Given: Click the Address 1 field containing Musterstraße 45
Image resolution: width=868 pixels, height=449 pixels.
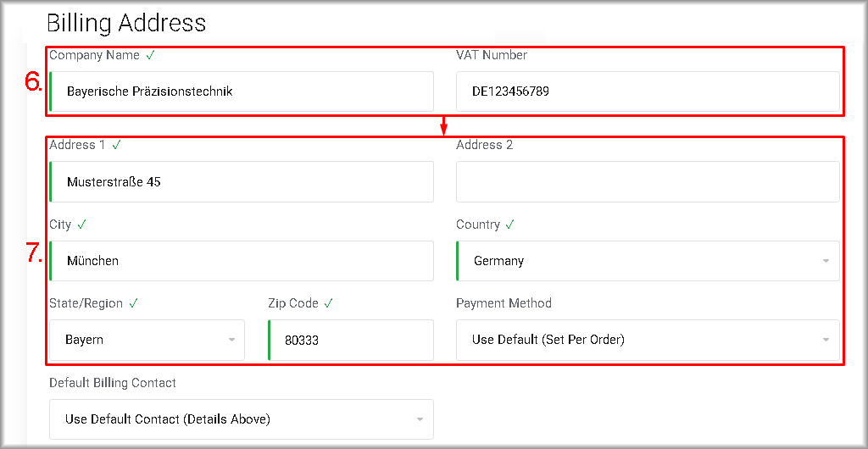Looking at the screenshot, I should pyautogui.click(x=242, y=181).
